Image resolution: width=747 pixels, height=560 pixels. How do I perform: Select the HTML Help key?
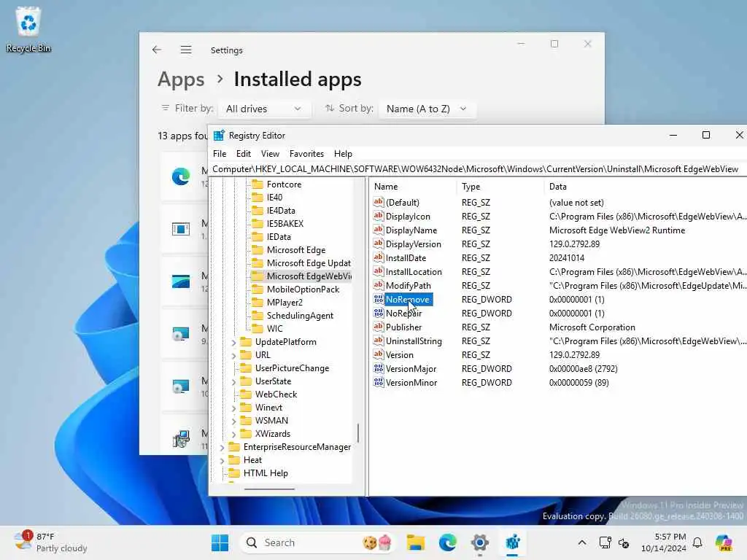(266, 473)
